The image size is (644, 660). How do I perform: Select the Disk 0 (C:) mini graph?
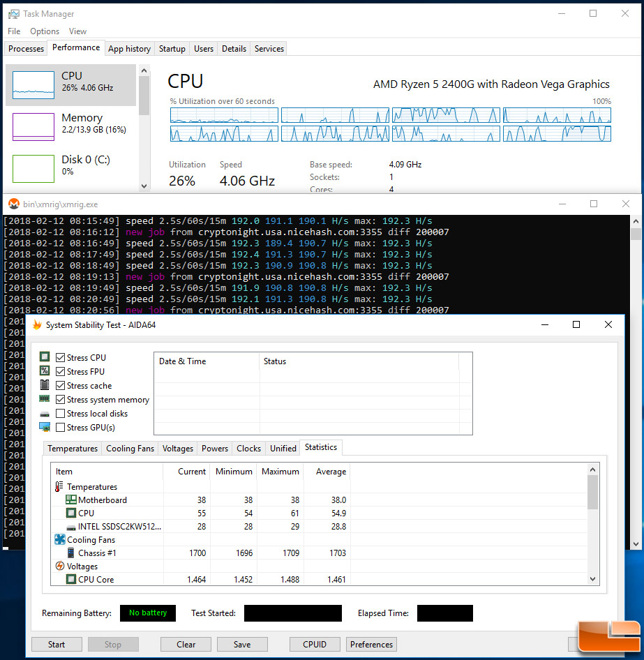(33, 169)
